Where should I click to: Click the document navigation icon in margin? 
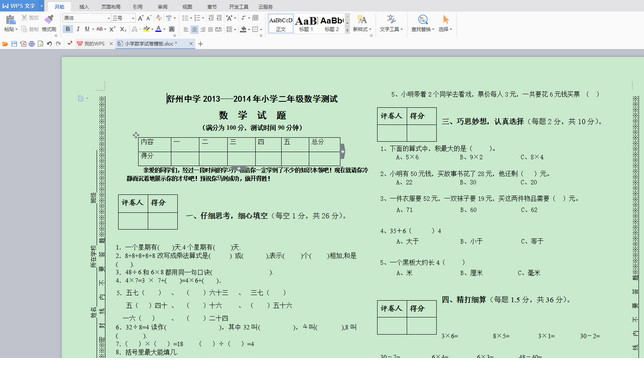[x=81, y=98]
